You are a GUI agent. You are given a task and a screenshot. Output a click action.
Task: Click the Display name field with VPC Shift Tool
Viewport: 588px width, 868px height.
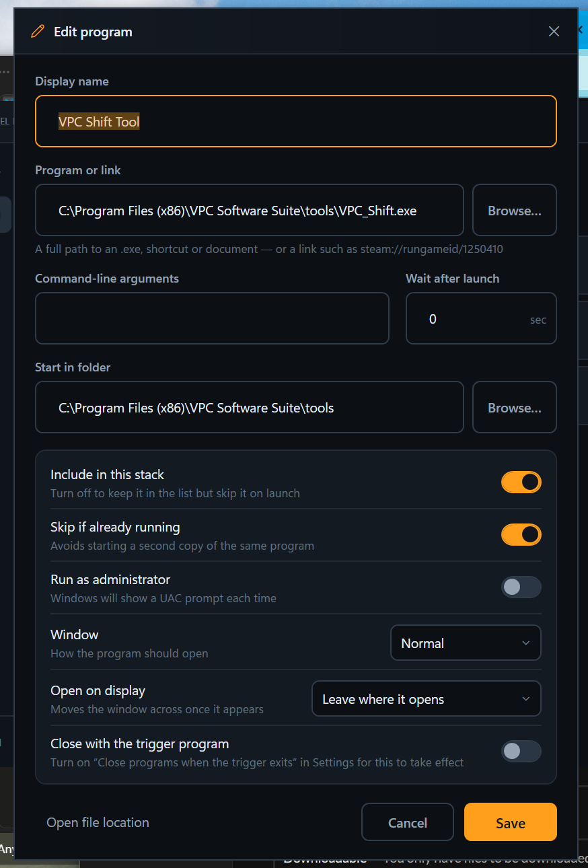point(296,121)
